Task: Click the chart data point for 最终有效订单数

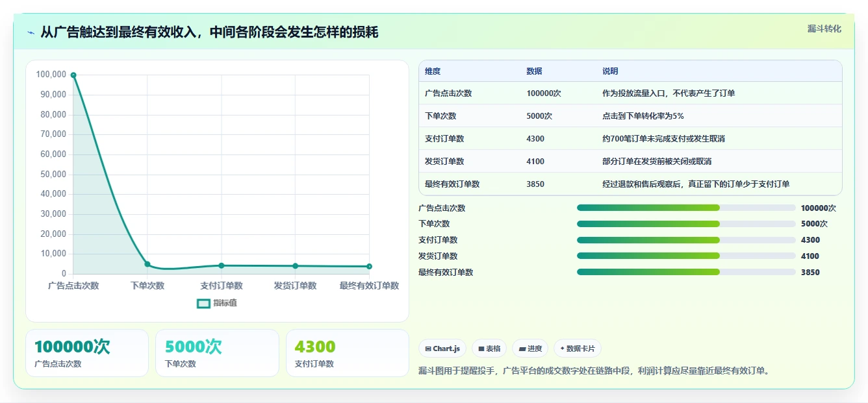Action: click(369, 267)
